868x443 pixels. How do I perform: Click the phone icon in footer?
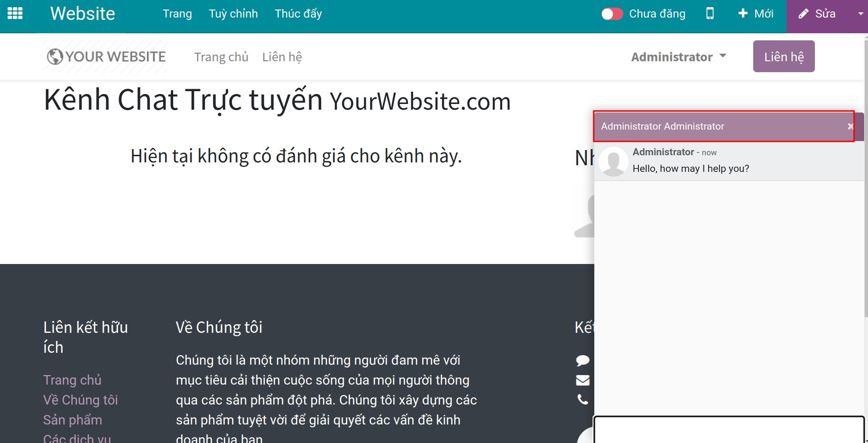pos(582,399)
